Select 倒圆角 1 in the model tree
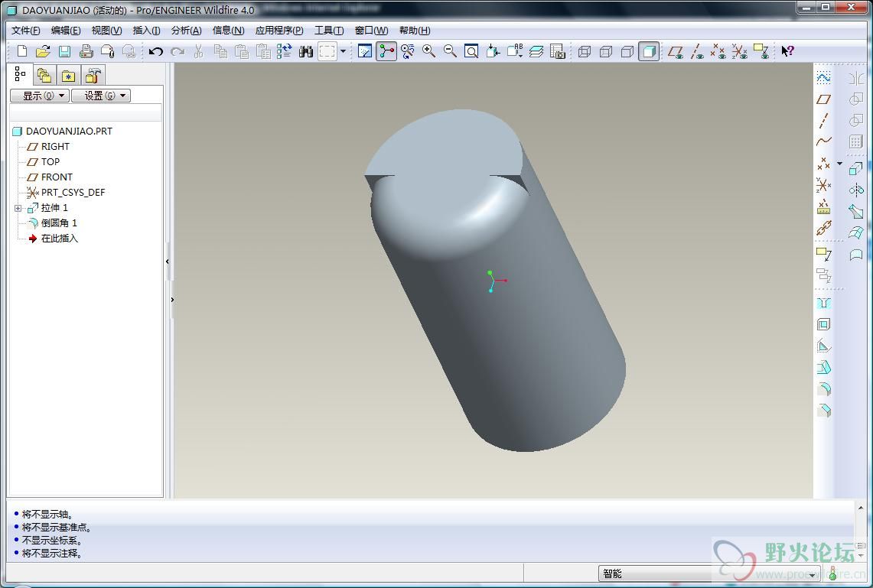Image resolution: width=873 pixels, height=588 pixels. point(59,223)
